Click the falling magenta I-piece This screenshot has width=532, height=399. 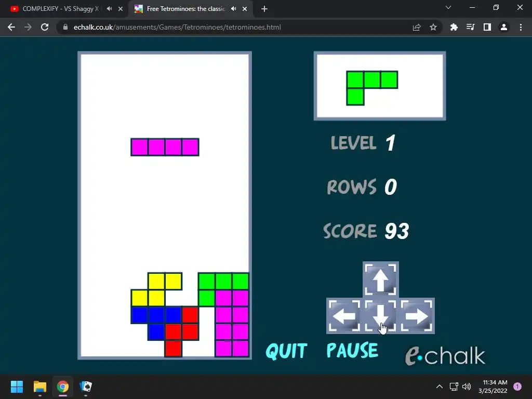(x=165, y=147)
